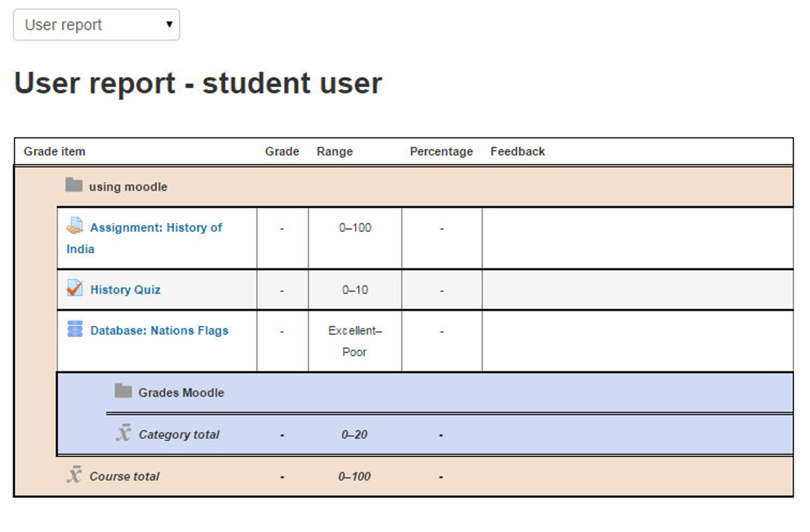Select the Range column header
This screenshot has width=810, height=532.
[334, 151]
